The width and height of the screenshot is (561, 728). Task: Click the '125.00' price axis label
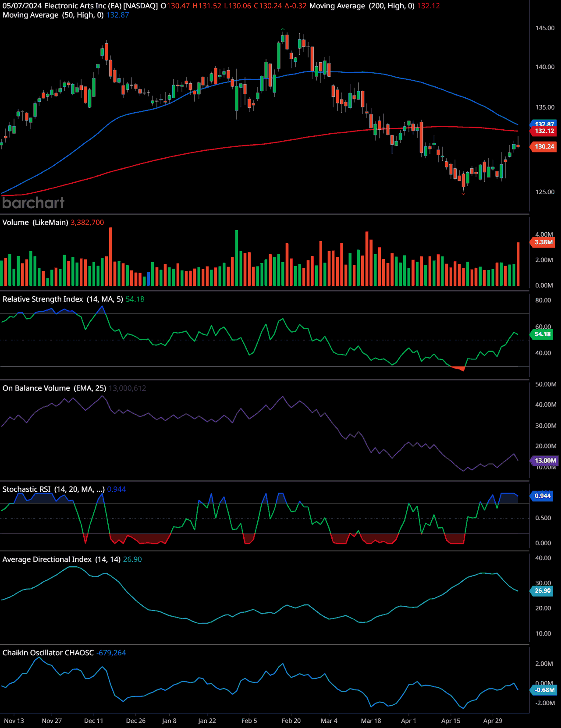(545, 192)
